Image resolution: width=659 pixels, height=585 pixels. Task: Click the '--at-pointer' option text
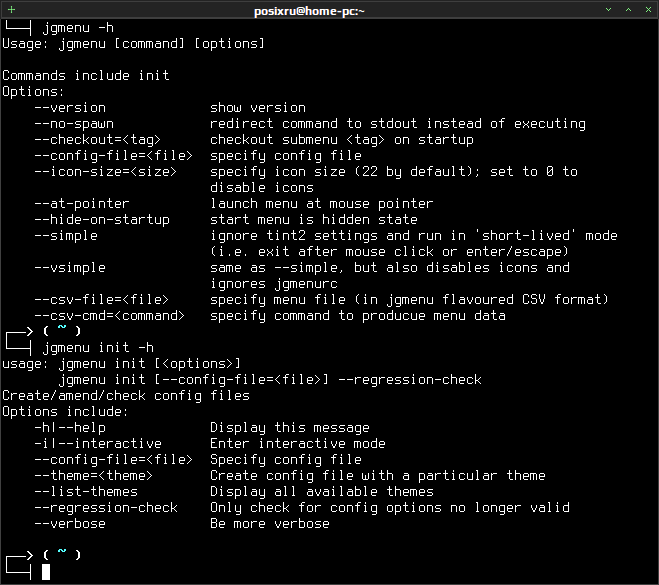[82, 204]
